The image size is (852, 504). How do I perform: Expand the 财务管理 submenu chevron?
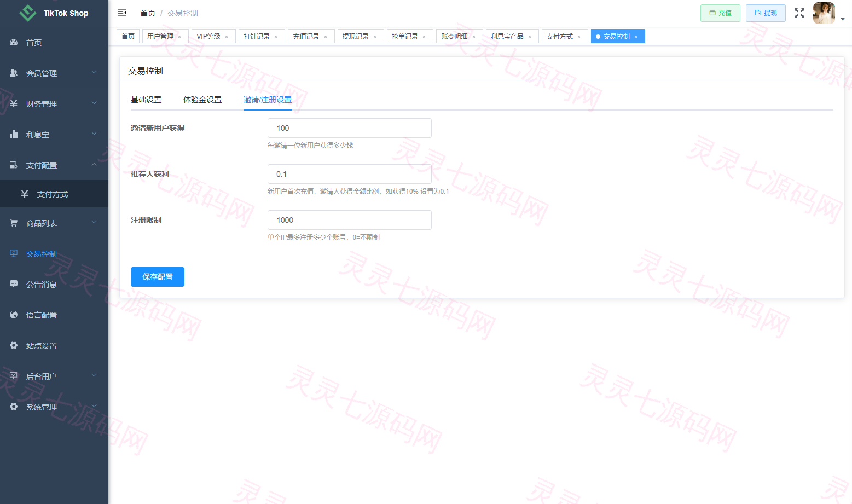coord(94,103)
